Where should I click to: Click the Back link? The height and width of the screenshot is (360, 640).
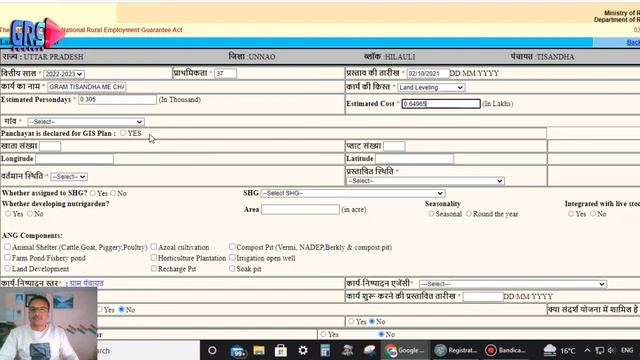[x=633, y=42]
